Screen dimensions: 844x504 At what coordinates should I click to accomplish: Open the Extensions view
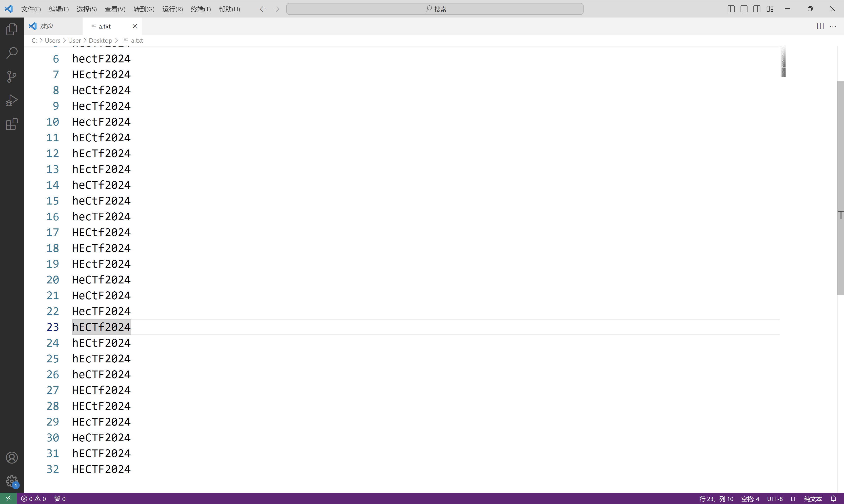[12, 124]
